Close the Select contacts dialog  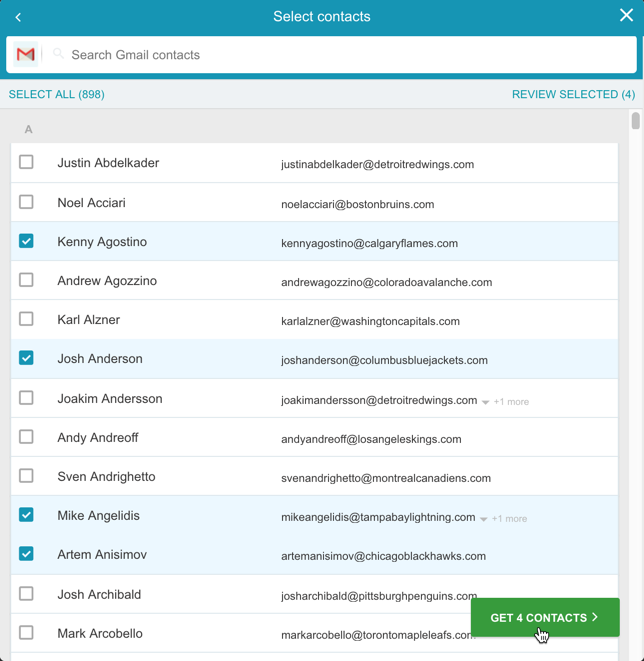tap(626, 16)
